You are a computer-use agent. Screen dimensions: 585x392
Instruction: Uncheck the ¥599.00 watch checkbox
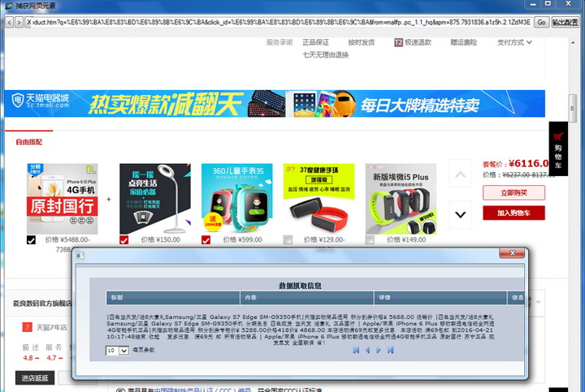206,240
